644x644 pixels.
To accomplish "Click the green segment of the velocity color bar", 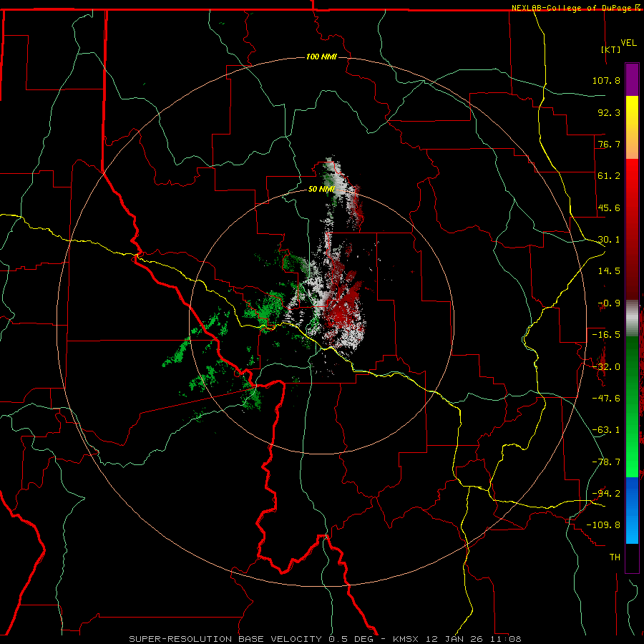I will coord(632,406).
